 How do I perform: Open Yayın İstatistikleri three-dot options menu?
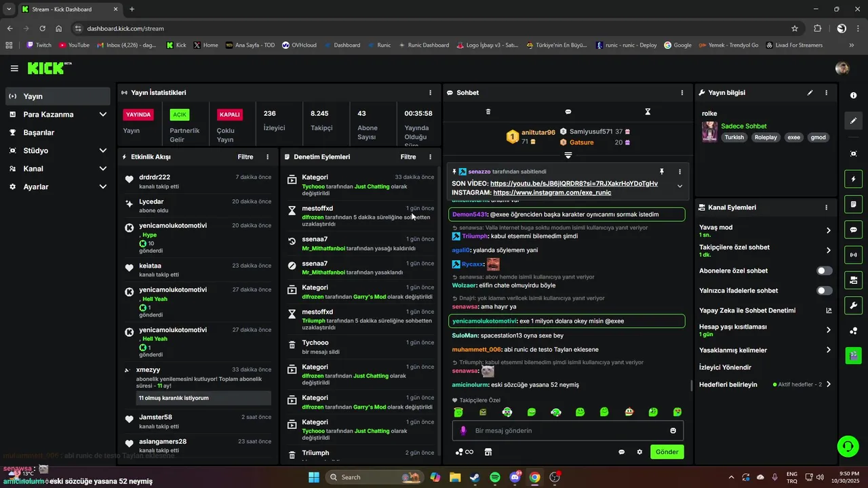pyautogui.click(x=430, y=93)
